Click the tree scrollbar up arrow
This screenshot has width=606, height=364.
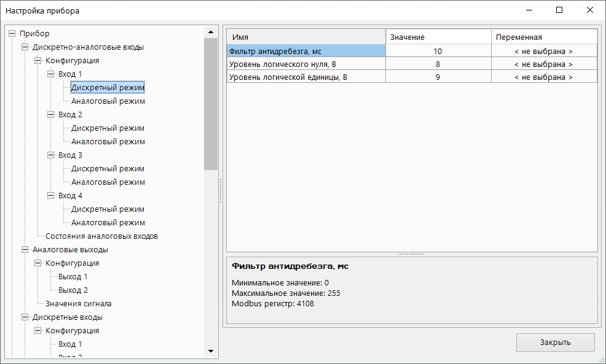[211, 31]
